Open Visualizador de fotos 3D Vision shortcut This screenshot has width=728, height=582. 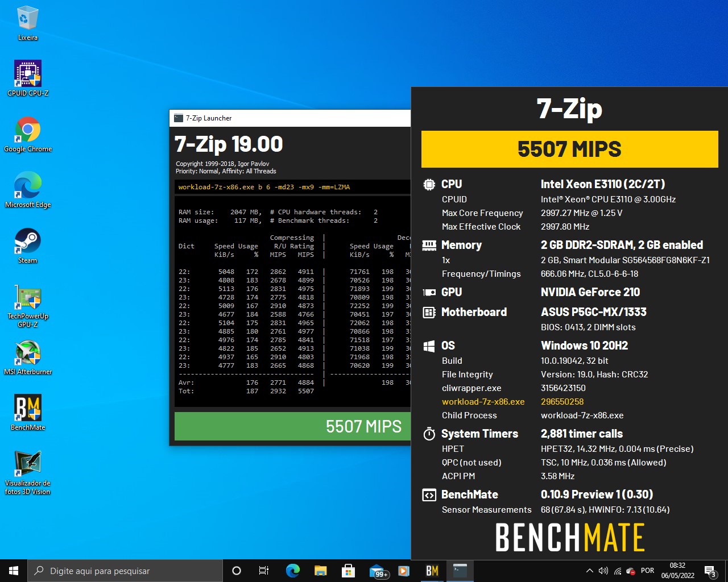coord(27,472)
